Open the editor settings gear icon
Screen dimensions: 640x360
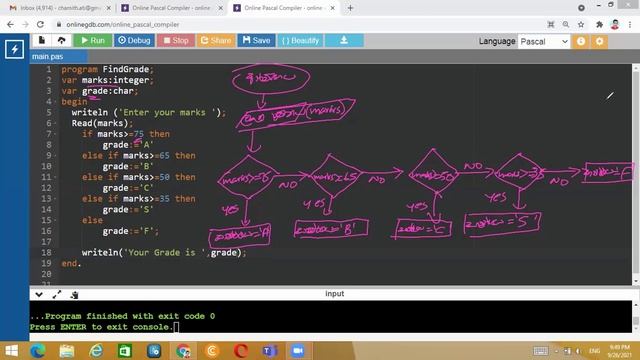pos(600,41)
